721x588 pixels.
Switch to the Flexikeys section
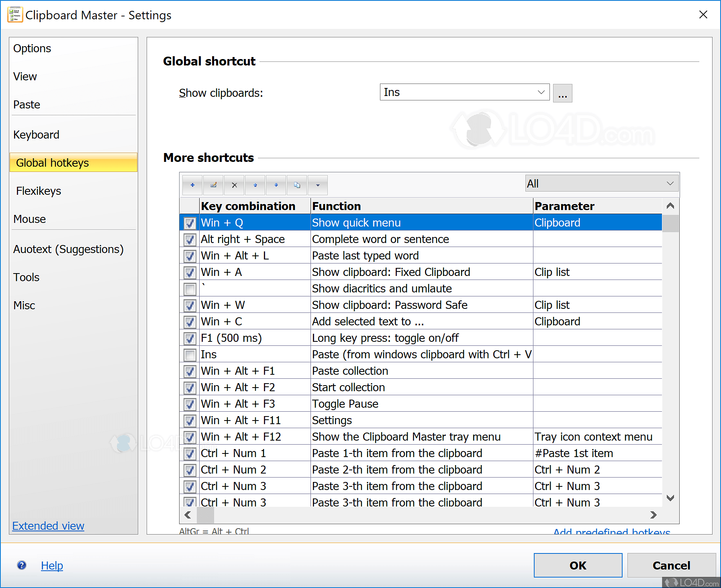click(x=39, y=191)
